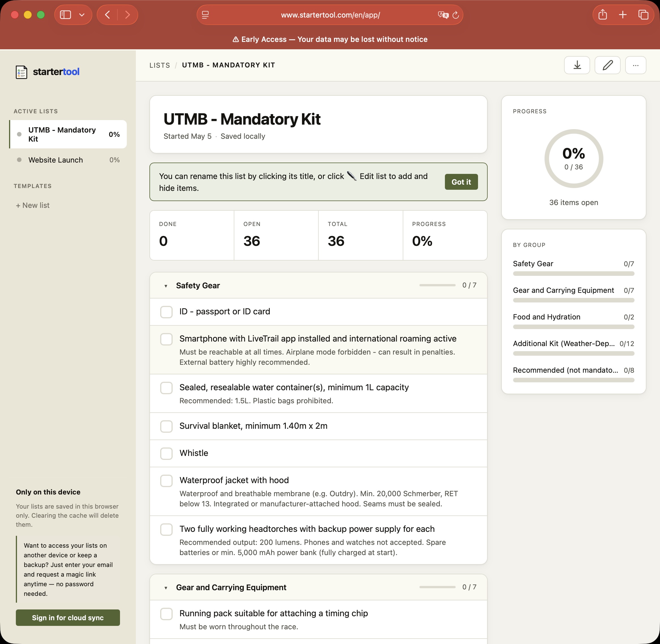Check the ID - passport or ID card item
The width and height of the screenshot is (660, 644).
[166, 312]
